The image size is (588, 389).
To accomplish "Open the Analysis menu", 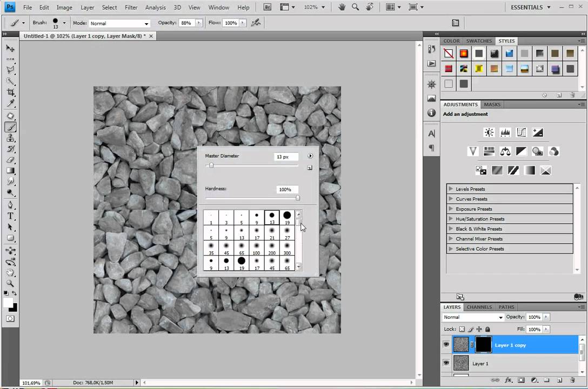I will click(155, 7).
